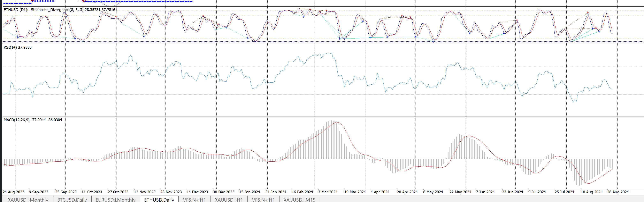Select the EURUSD.l,Monthly chart tab

click(x=115, y=200)
